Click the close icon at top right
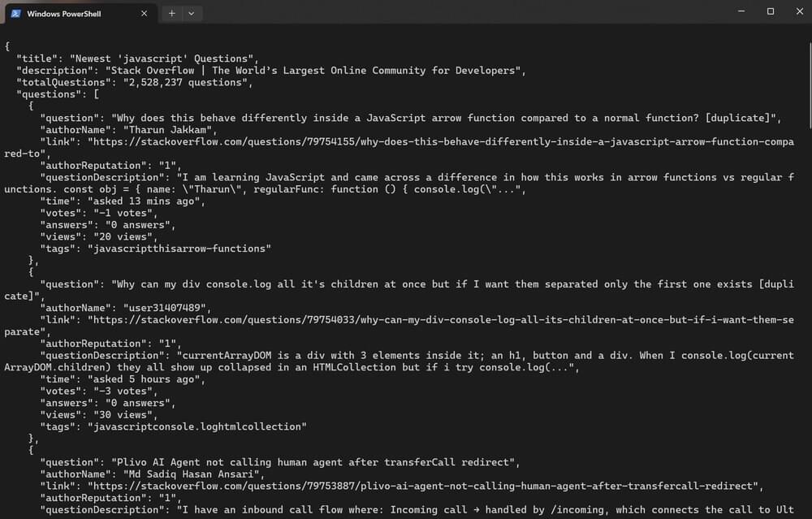 coord(799,11)
